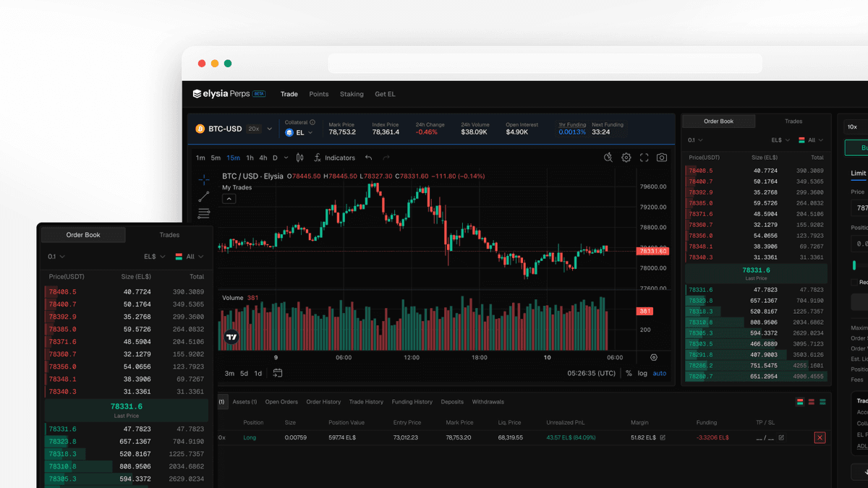The width and height of the screenshot is (868, 488).
Task: Open the Funding History tab
Action: [x=412, y=402]
